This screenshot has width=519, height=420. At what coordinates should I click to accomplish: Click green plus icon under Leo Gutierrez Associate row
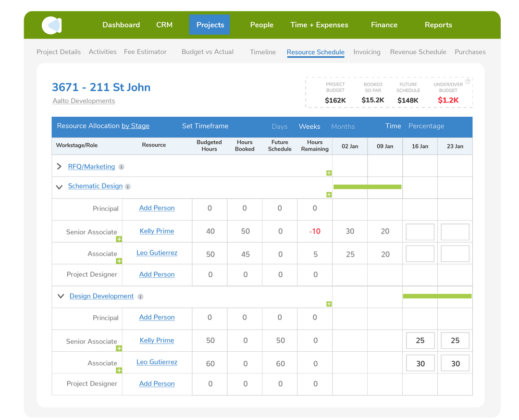(119, 261)
